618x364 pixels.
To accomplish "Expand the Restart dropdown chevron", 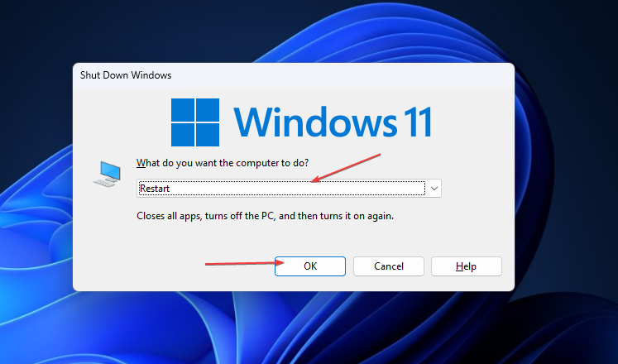I will (x=434, y=189).
